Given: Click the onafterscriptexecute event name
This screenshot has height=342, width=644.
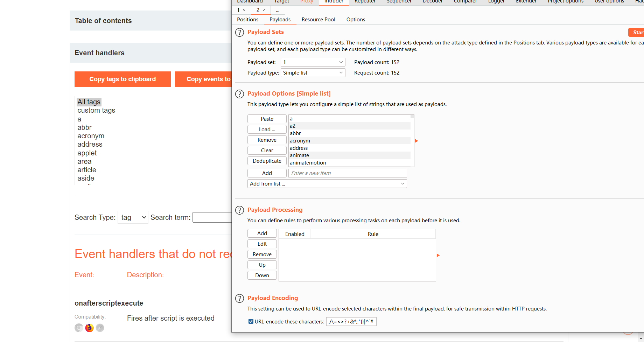Looking at the screenshot, I should coord(109,303).
